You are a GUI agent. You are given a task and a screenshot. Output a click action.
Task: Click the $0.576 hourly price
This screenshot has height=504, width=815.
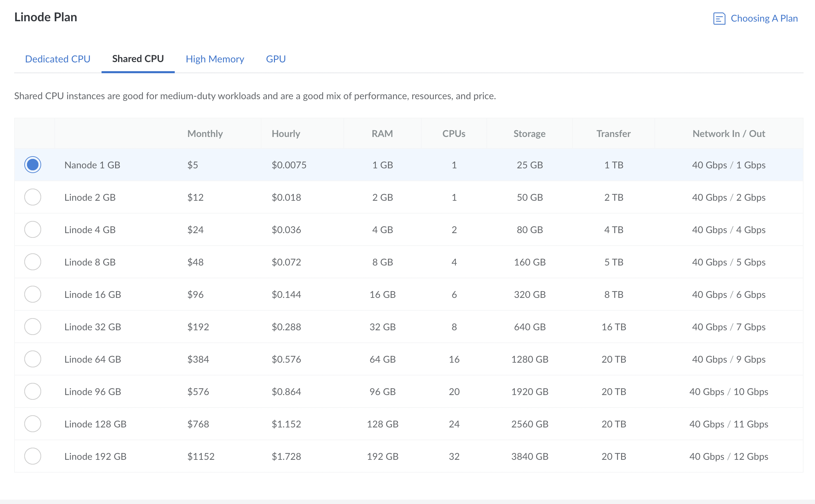tap(286, 359)
